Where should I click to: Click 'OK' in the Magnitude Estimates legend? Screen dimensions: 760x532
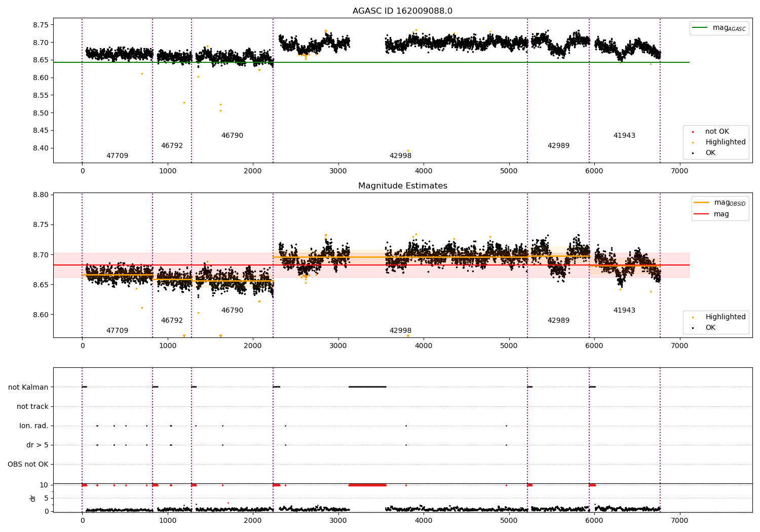(710, 327)
